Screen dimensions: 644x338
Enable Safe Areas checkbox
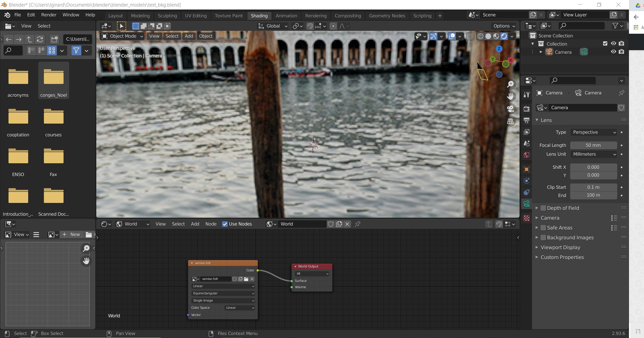pyautogui.click(x=543, y=228)
